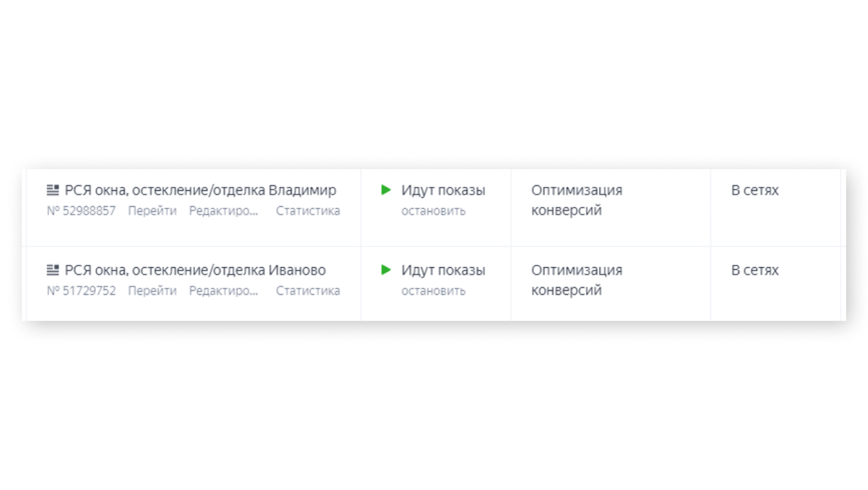This screenshot has width=868, height=490.
Task: Edit the Владимир campaign via Редактиро… link
Action: 223,211
